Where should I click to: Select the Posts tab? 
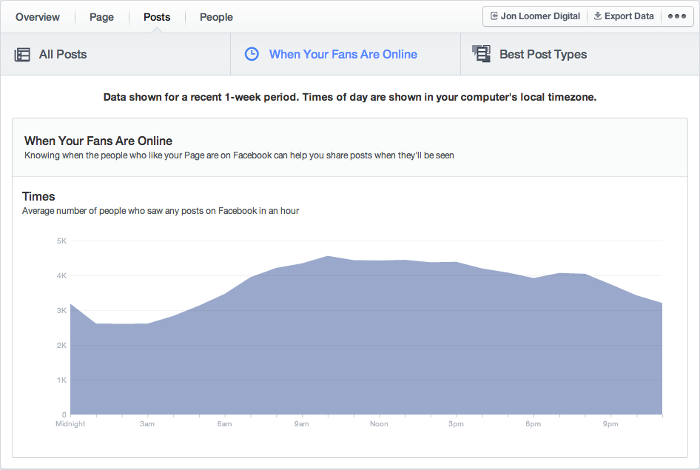tap(157, 17)
